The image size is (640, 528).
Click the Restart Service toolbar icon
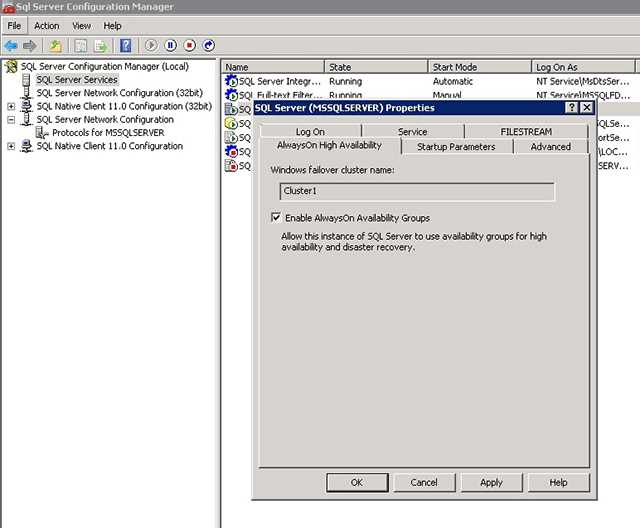click(x=209, y=45)
